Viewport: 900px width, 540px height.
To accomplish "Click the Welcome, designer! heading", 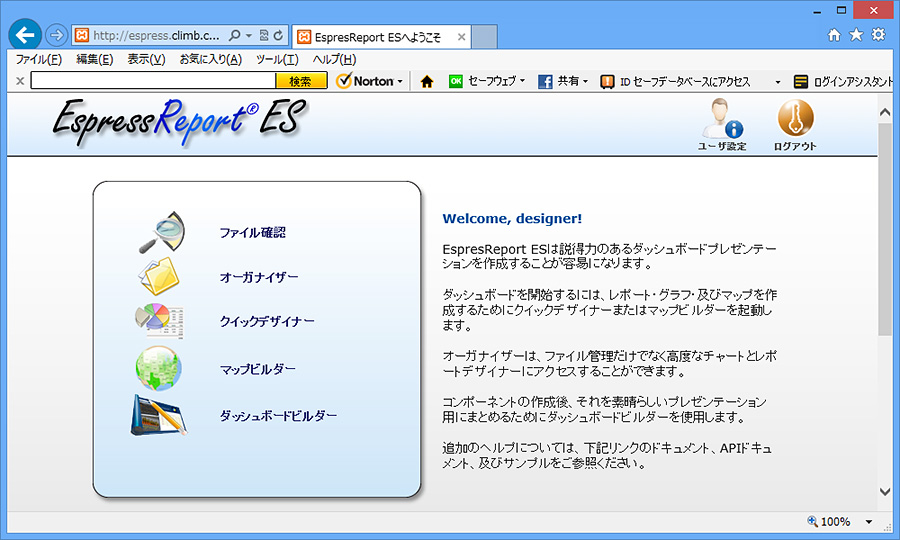I will point(512,219).
